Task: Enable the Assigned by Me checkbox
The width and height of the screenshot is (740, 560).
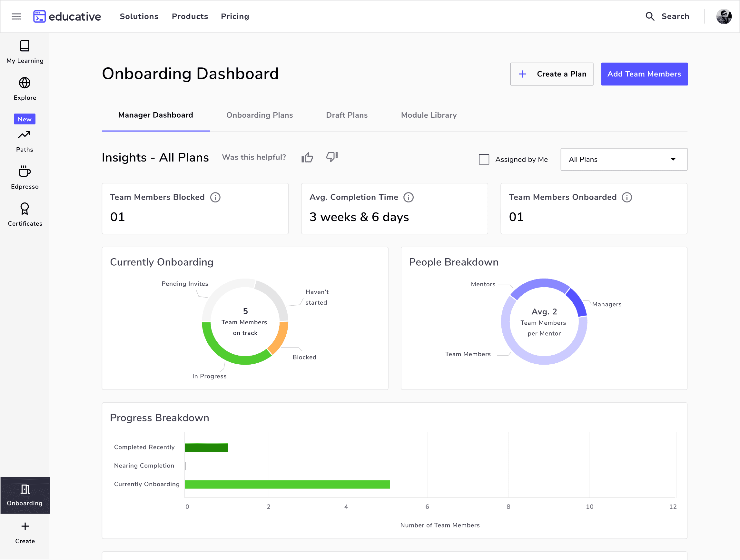Action: (x=484, y=160)
